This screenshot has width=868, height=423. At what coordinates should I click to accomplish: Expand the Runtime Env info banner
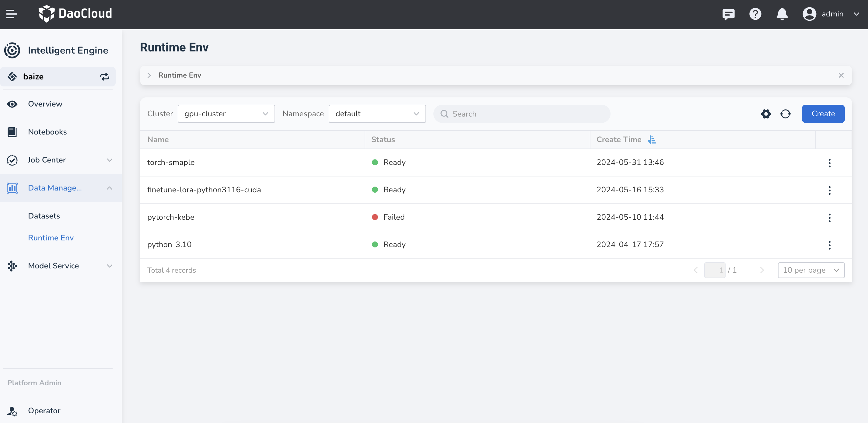click(x=149, y=75)
